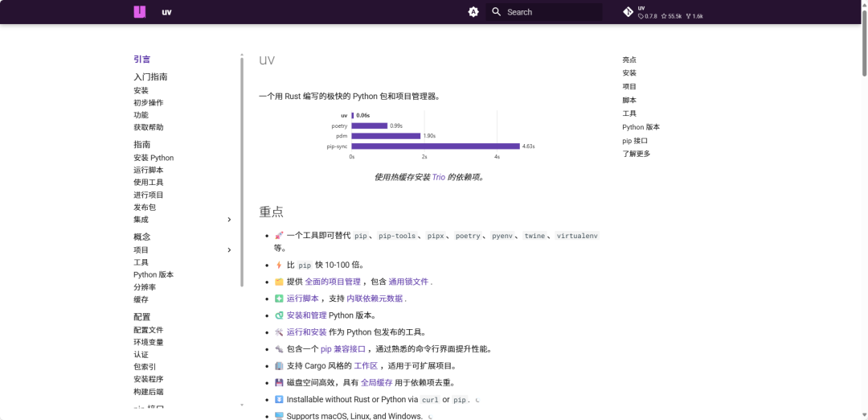The width and height of the screenshot is (868, 420).
Task: Open 引言 in the sidebar
Action: tap(142, 60)
